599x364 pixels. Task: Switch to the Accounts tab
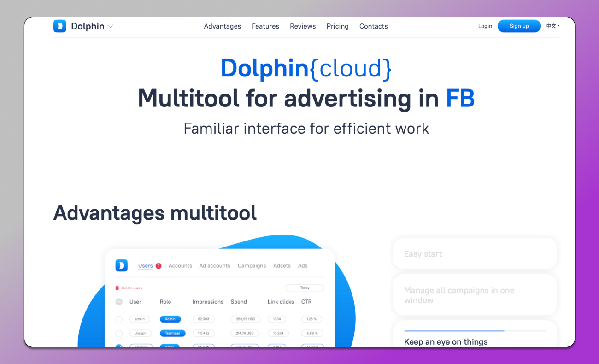tap(180, 266)
